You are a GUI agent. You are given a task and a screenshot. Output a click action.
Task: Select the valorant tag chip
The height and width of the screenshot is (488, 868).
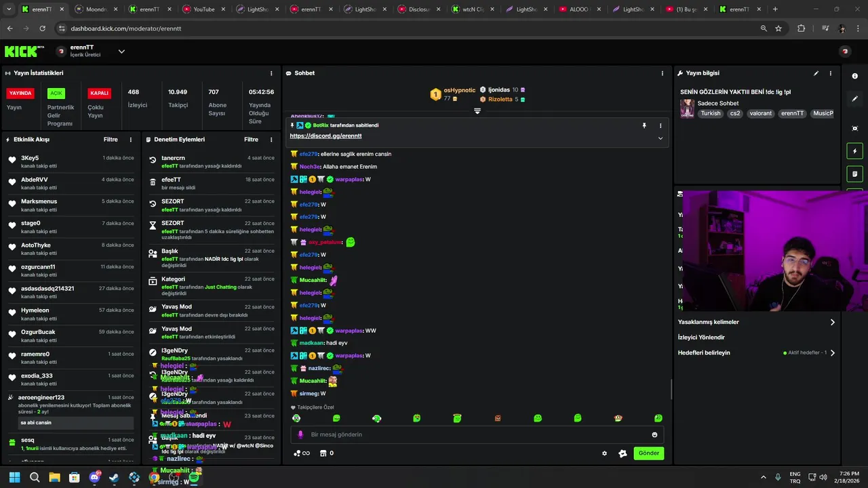761,114
